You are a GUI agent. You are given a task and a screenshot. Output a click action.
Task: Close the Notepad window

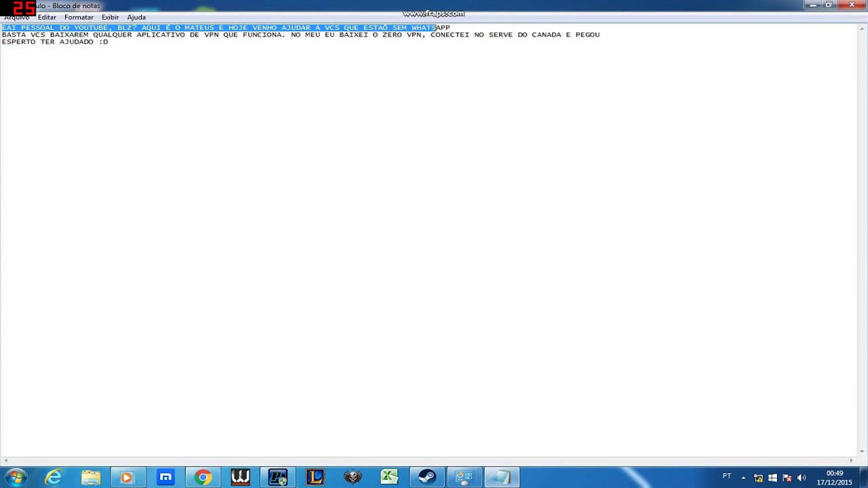tap(852, 5)
